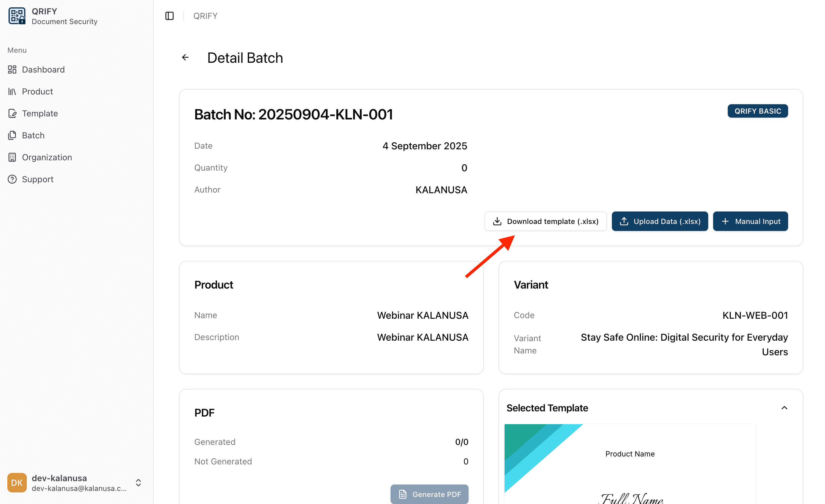Image resolution: width=825 pixels, height=504 pixels.
Task: Click the DK avatar at bottom left
Action: click(x=17, y=483)
